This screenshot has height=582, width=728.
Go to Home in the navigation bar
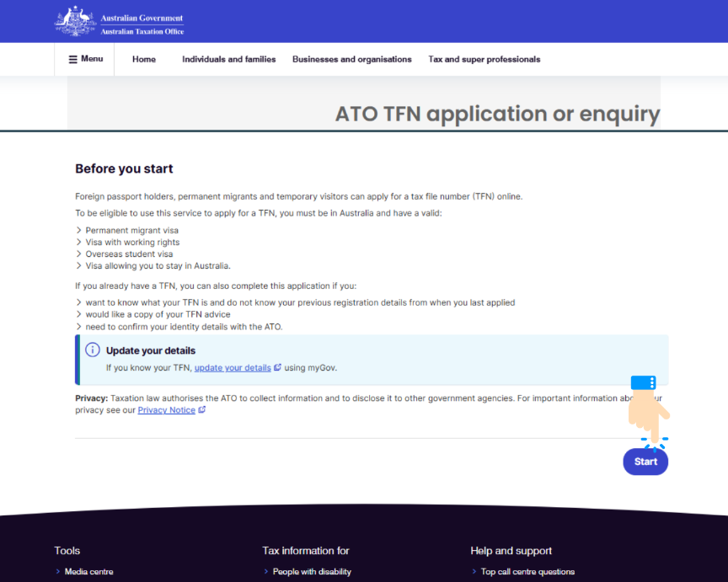pos(144,60)
